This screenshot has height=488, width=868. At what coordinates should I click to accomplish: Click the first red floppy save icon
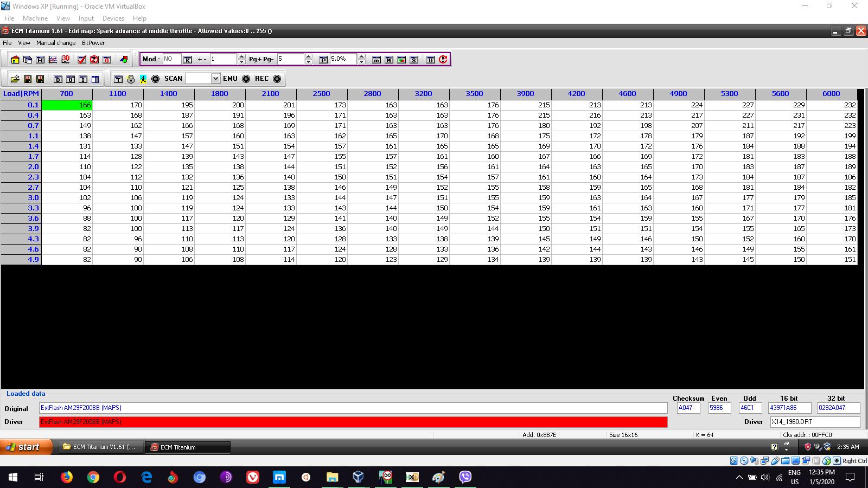tap(28, 79)
